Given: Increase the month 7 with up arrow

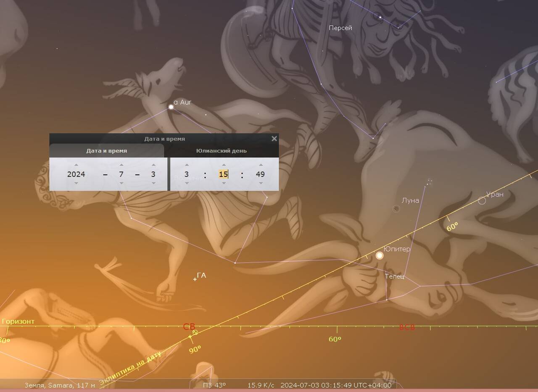Looking at the screenshot, I should [121, 165].
